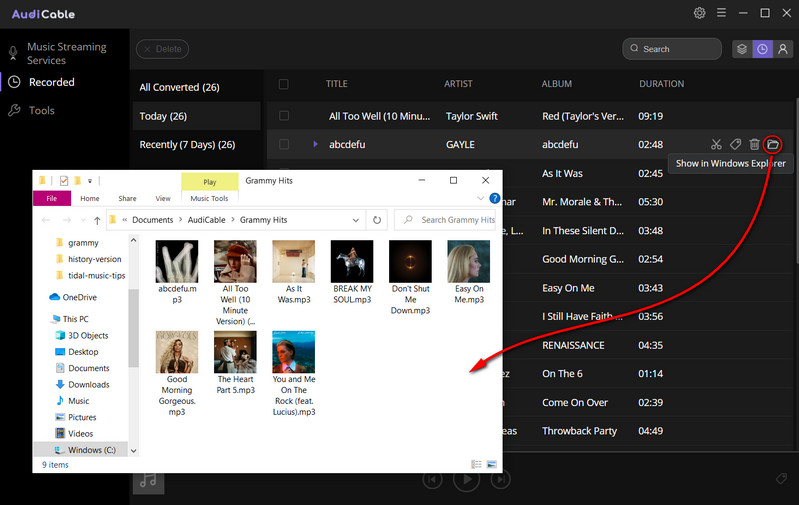Click the play button in bottom player
799x505 pixels.
[x=467, y=479]
